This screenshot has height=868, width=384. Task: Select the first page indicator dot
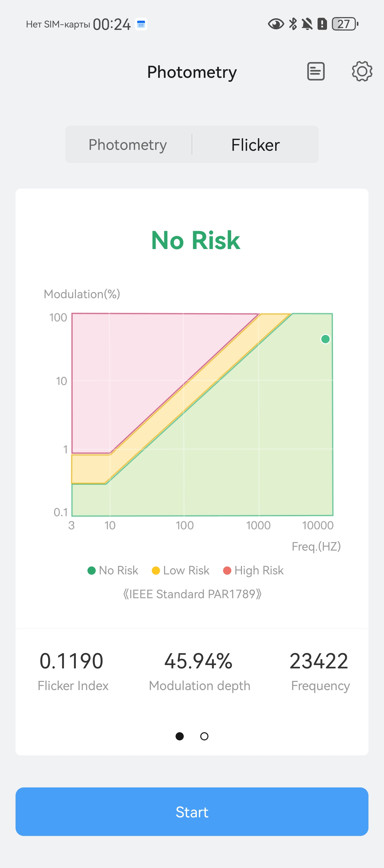point(180,736)
